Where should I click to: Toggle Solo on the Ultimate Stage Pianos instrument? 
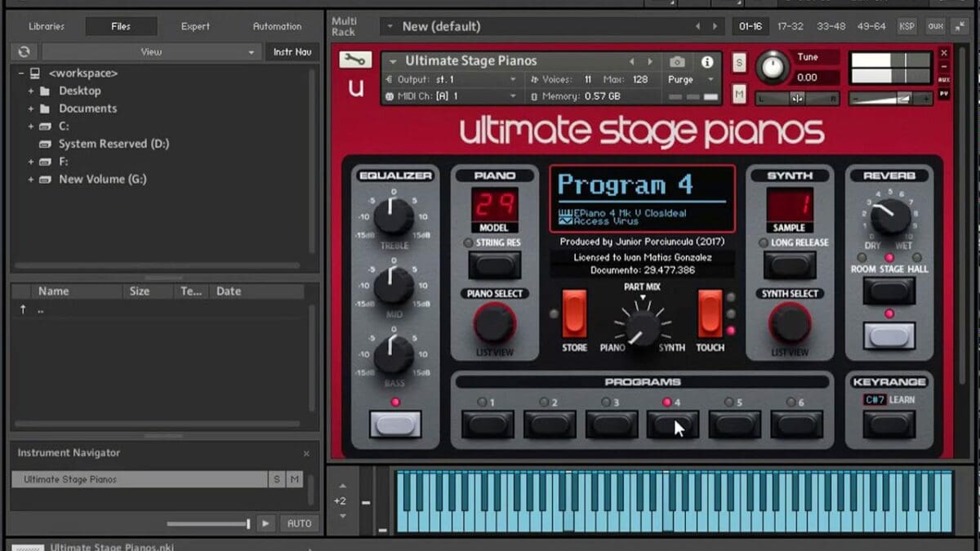click(737, 61)
